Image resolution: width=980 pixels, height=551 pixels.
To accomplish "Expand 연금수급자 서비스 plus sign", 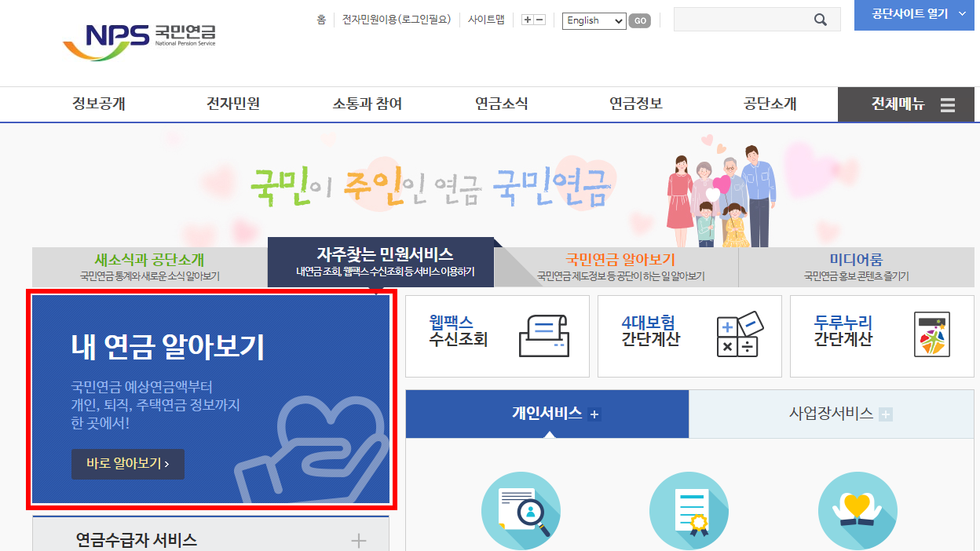I will click(358, 540).
